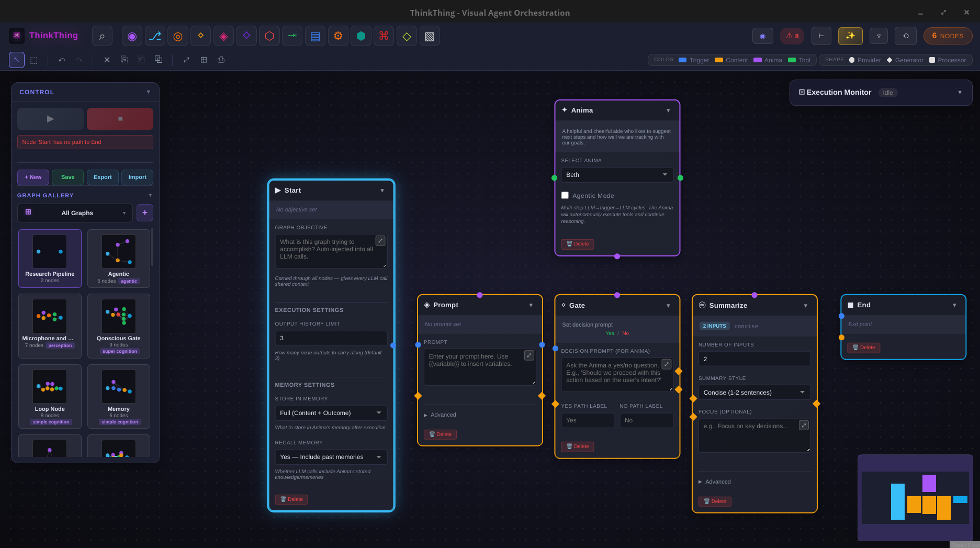Screen dimensions: 980x548
Task: Click the red stop button
Action: tap(120, 119)
